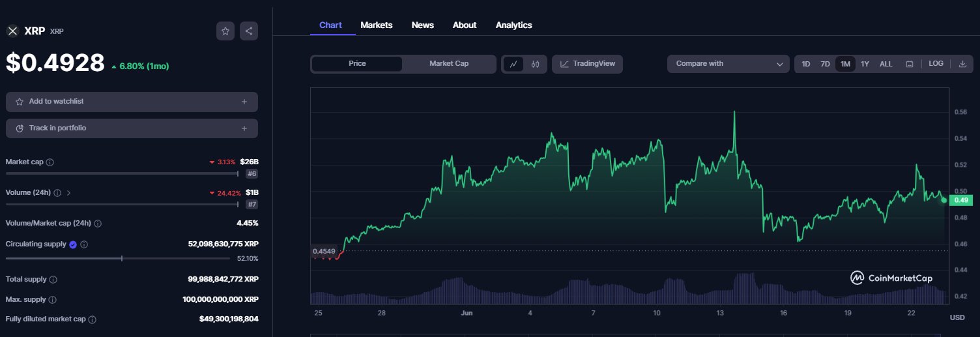
Task: Open the Analytics tab
Action: [x=514, y=25]
